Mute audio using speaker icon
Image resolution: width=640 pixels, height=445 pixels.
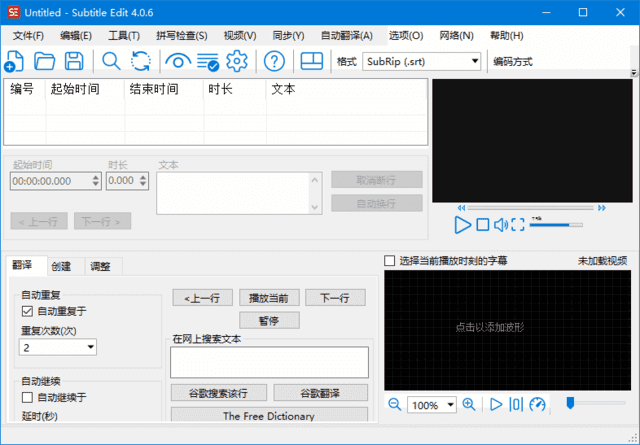pos(501,225)
